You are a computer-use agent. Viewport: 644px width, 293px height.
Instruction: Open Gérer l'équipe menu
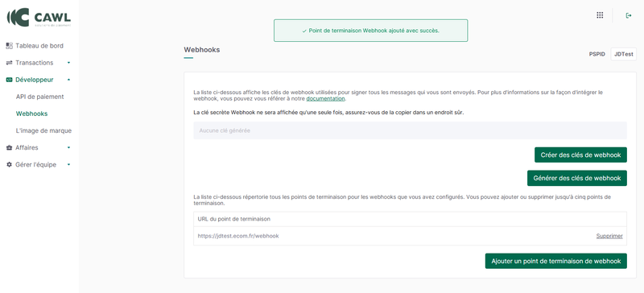point(35,164)
